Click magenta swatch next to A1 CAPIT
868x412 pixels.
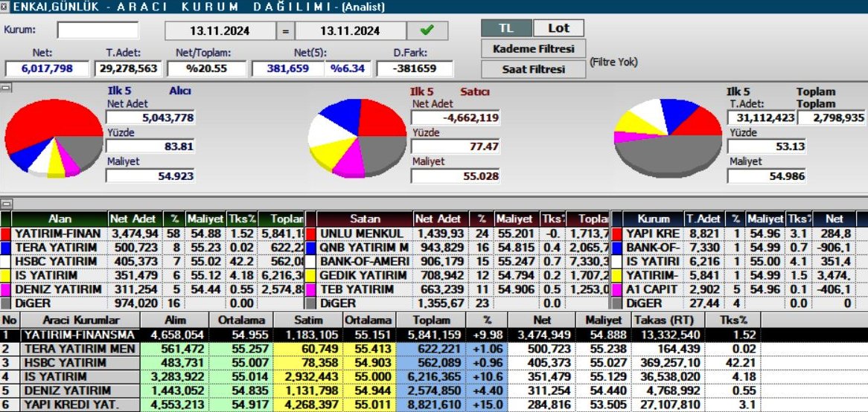616,289
